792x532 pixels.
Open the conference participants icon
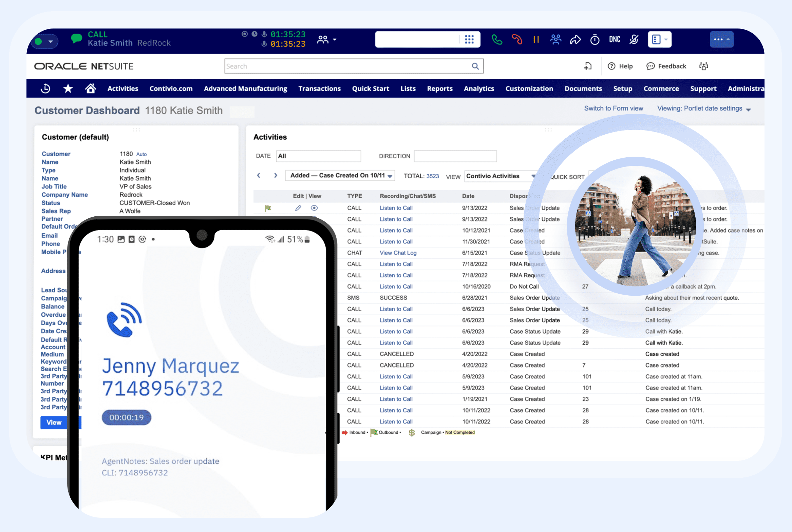[555, 40]
